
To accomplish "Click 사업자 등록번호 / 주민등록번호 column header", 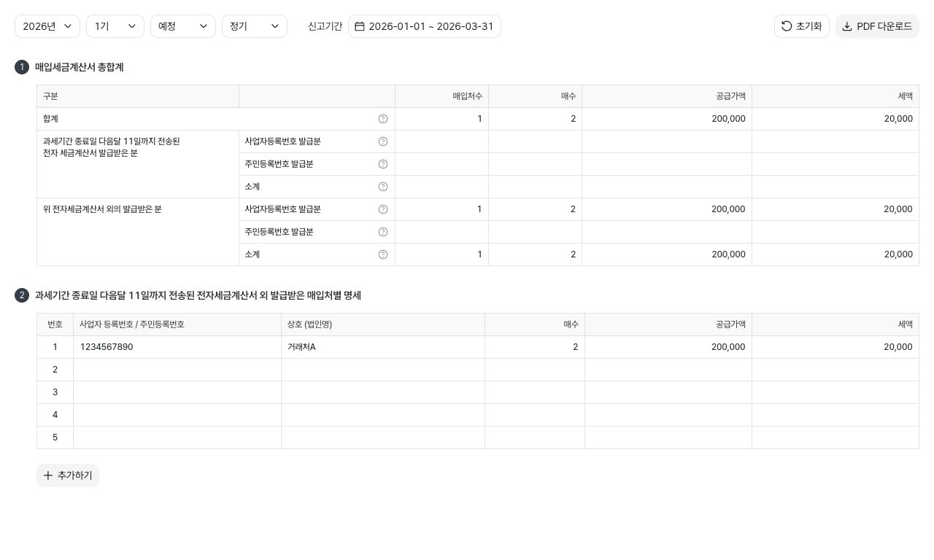I will tap(177, 324).
